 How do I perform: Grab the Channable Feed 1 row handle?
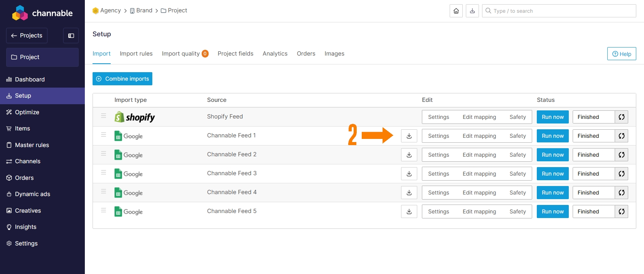[103, 135]
